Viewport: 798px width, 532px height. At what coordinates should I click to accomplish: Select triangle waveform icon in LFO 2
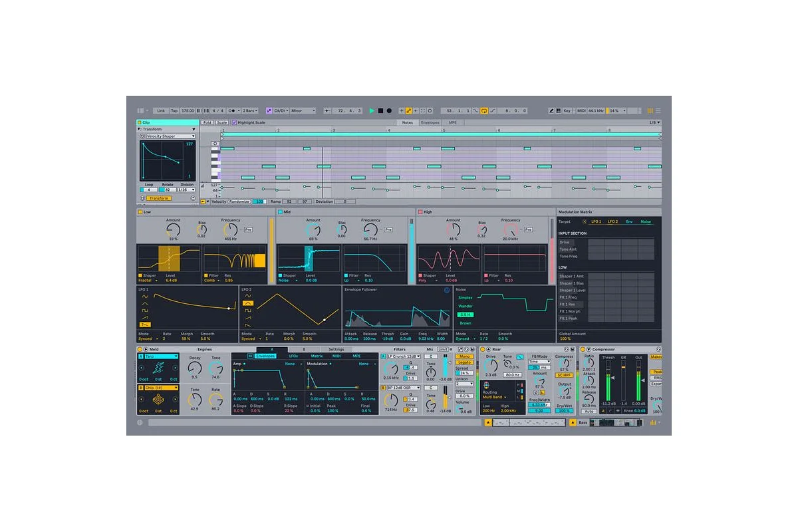pos(247,303)
